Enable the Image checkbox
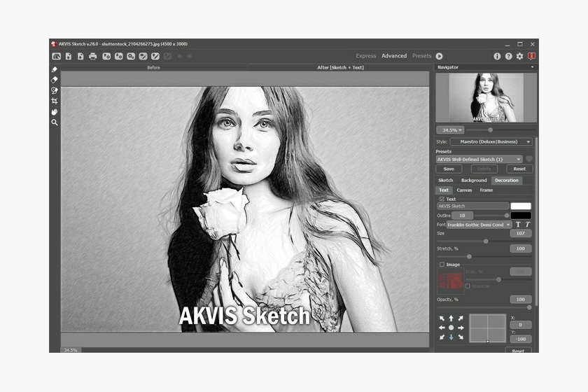Viewport: 588px width, 392px height. 442,265
